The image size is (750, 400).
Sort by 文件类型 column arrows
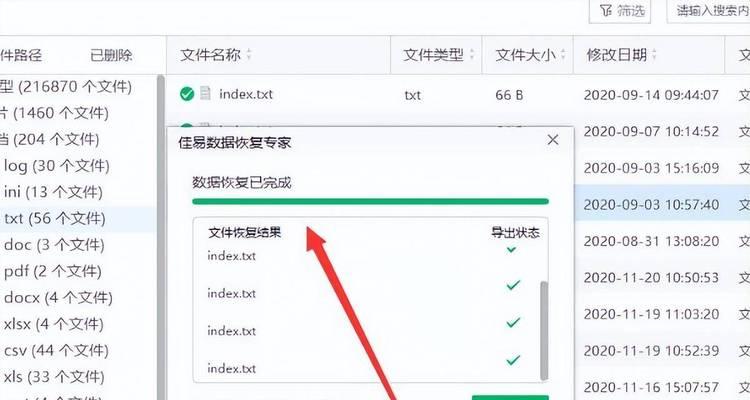[472, 55]
